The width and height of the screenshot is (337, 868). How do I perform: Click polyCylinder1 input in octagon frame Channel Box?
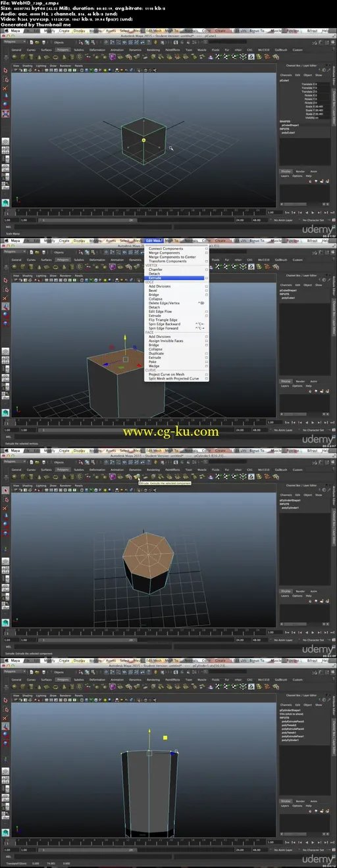[291, 509]
